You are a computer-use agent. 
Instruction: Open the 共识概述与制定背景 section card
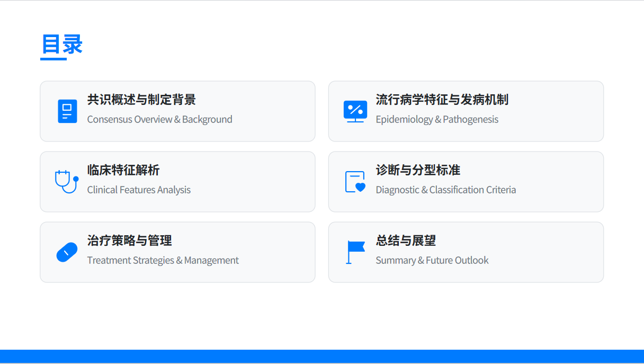pyautogui.click(x=177, y=111)
